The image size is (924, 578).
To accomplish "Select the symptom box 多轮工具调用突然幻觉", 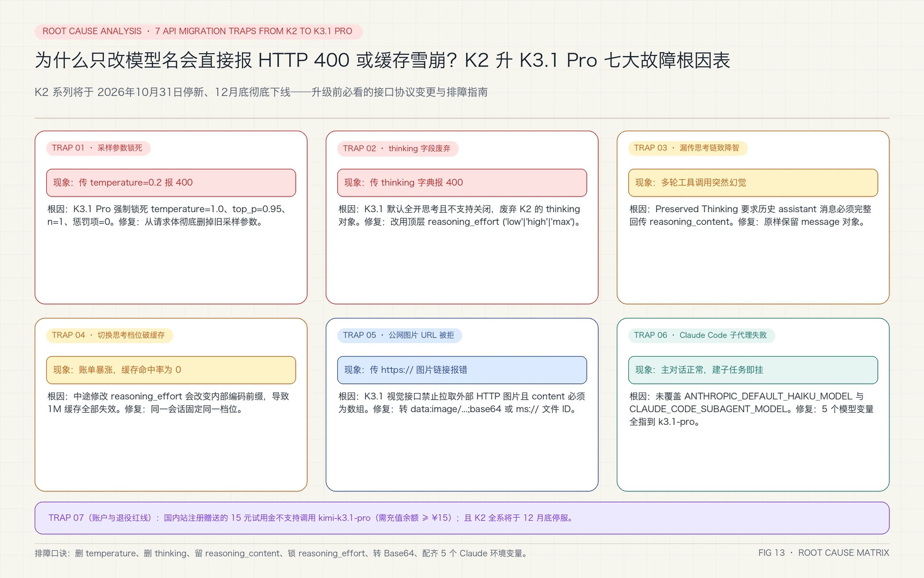I will click(753, 183).
